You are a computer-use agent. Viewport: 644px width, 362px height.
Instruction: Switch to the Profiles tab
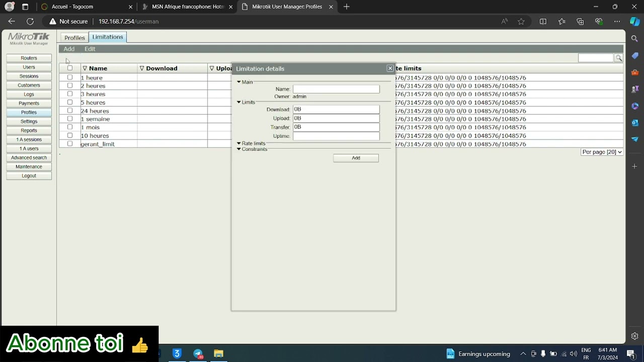tap(74, 38)
